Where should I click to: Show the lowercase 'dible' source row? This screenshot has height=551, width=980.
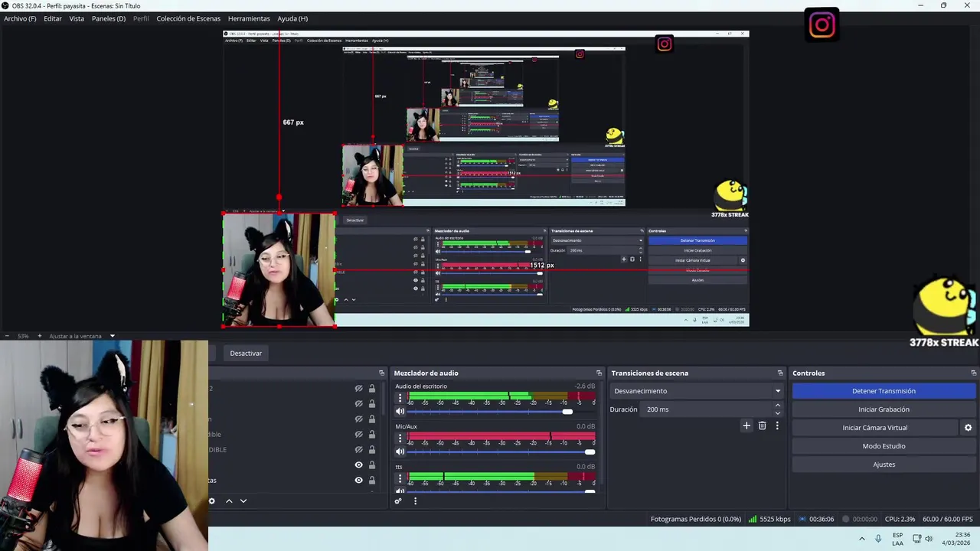click(358, 434)
